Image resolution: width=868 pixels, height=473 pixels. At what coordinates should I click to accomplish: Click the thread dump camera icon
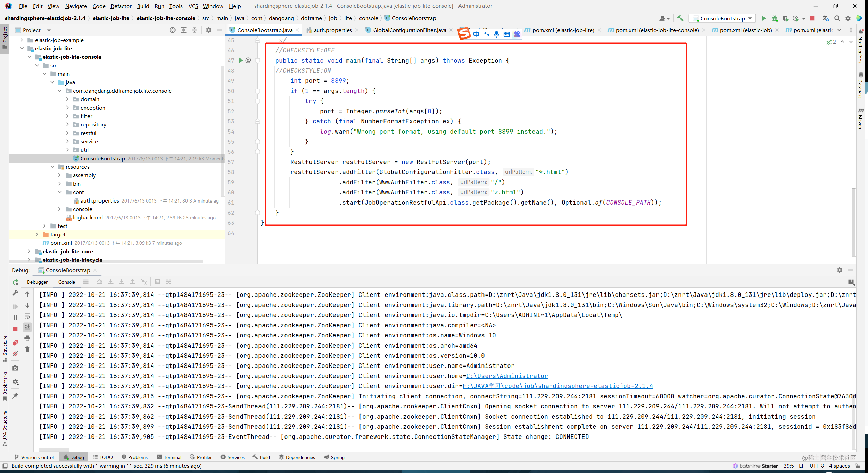(x=15, y=368)
